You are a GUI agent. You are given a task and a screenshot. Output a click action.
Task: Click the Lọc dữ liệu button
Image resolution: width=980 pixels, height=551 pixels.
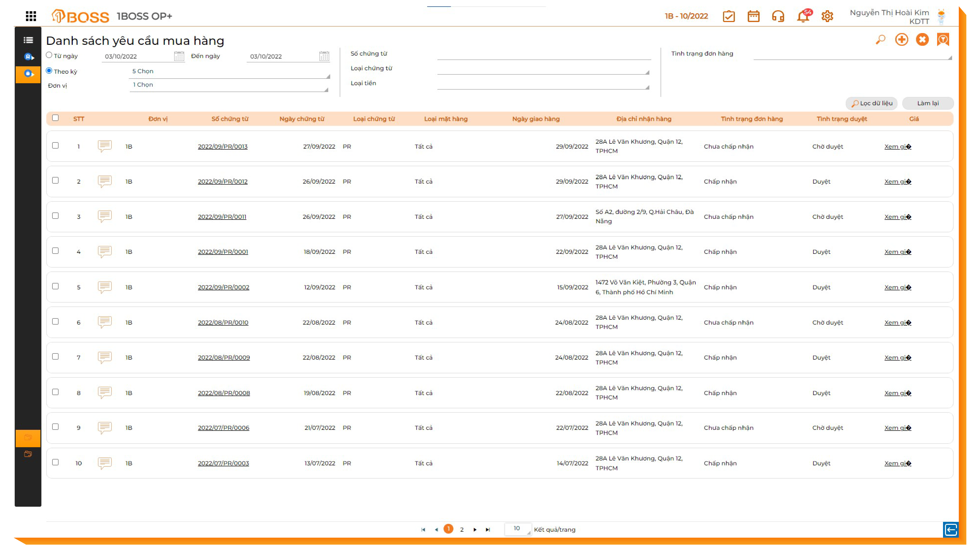pyautogui.click(x=871, y=104)
